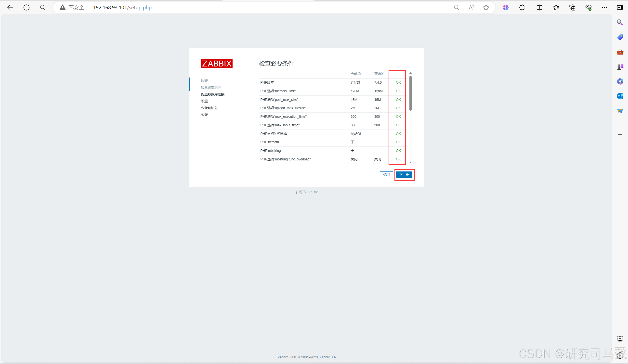Open browser essentials heart icon
The width and height of the screenshot is (628, 364).
pyautogui.click(x=589, y=7)
